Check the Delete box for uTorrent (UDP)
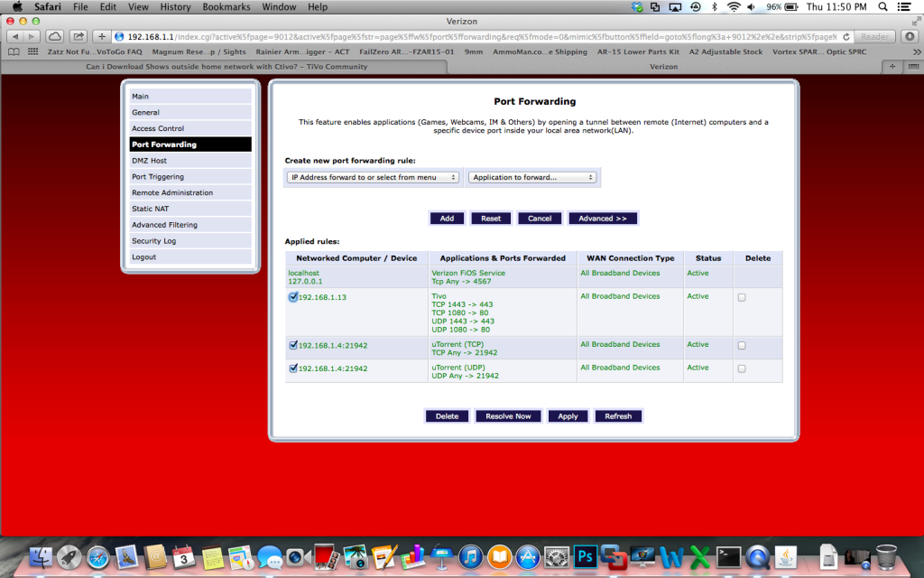 [x=742, y=368]
